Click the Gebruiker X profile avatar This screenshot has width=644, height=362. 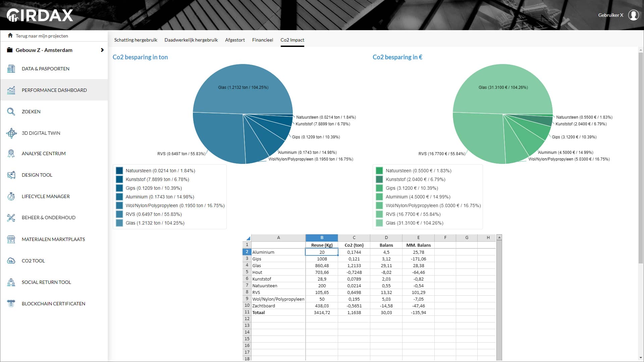[633, 15]
